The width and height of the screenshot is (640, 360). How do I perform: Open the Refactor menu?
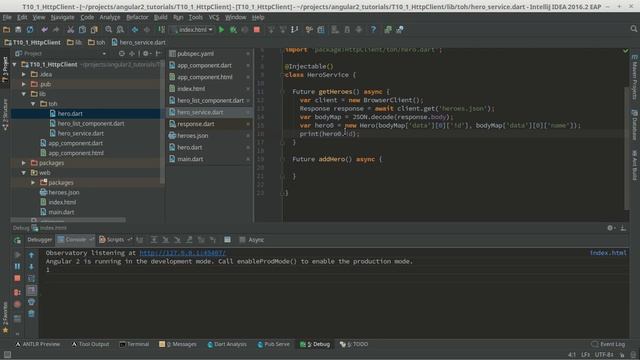pyautogui.click(x=137, y=17)
